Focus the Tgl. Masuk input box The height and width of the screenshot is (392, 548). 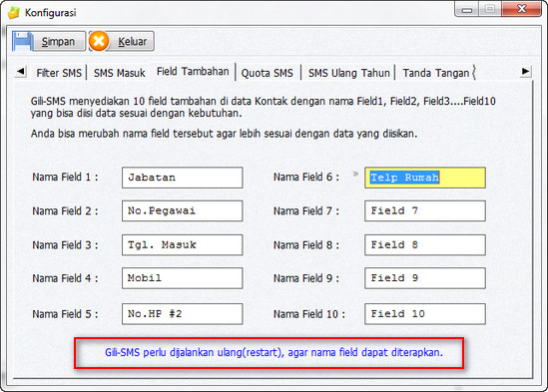point(182,244)
